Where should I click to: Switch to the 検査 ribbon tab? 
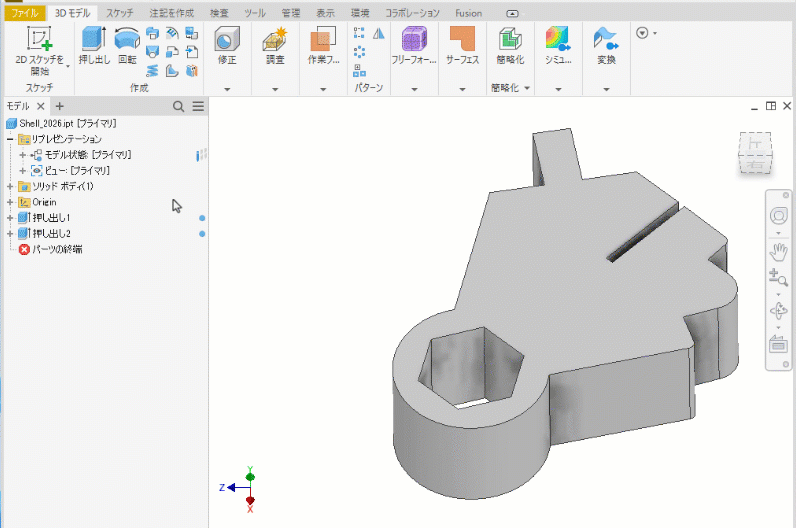219,13
